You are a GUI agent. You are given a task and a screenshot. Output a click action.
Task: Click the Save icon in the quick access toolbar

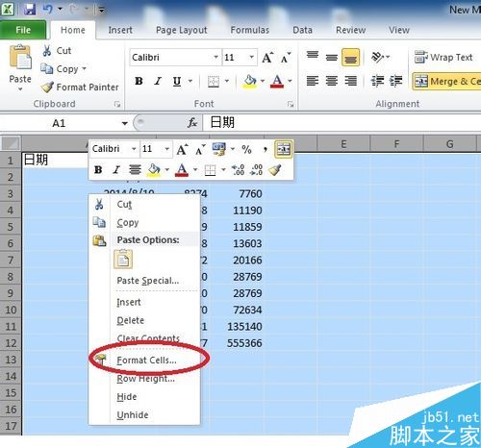point(30,10)
